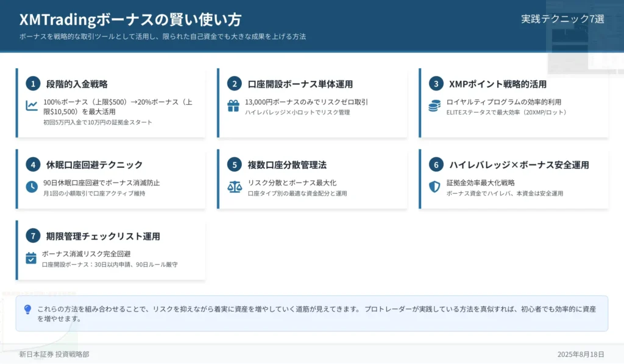Click the '実践テクニック7選' label in the header
The width and height of the screenshot is (624, 364).
pyautogui.click(x=562, y=19)
